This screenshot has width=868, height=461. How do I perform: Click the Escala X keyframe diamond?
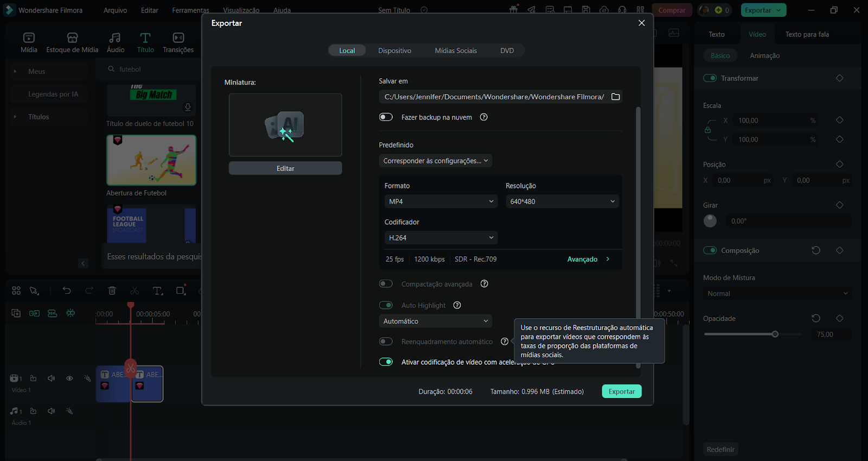tap(840, 121)
